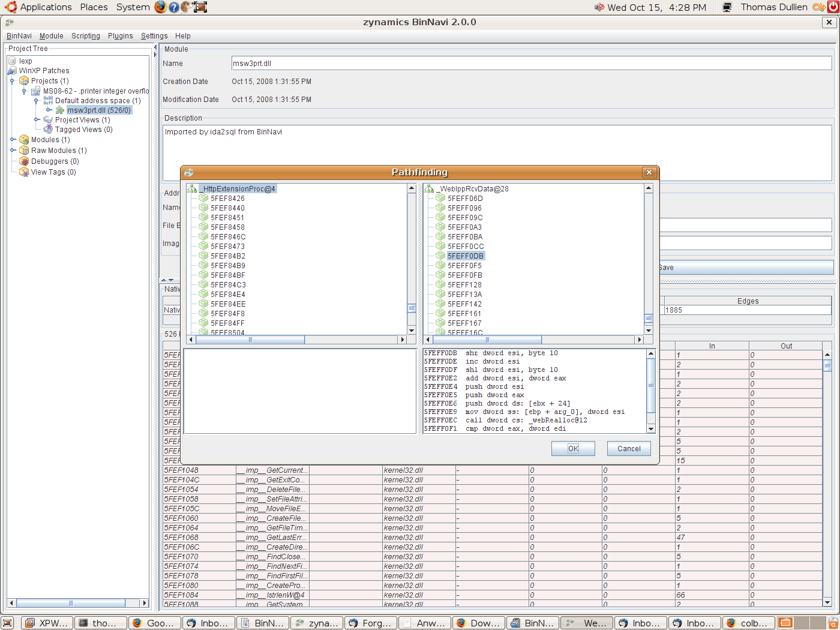Click the In column header
The image size is (840, 630).
[712, 346]
